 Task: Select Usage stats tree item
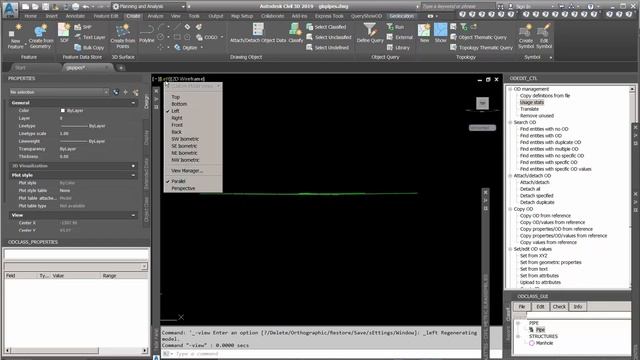pyautogui.click(x=531, y=102)
